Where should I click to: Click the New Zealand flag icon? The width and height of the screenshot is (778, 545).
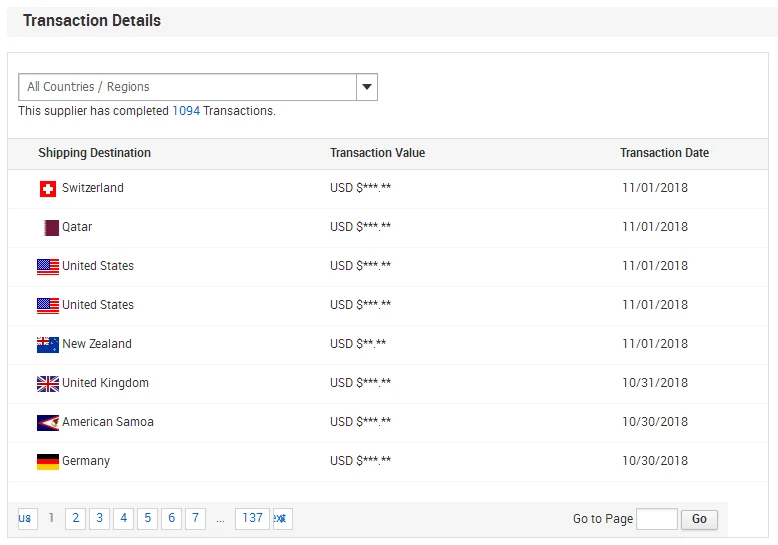48,345
